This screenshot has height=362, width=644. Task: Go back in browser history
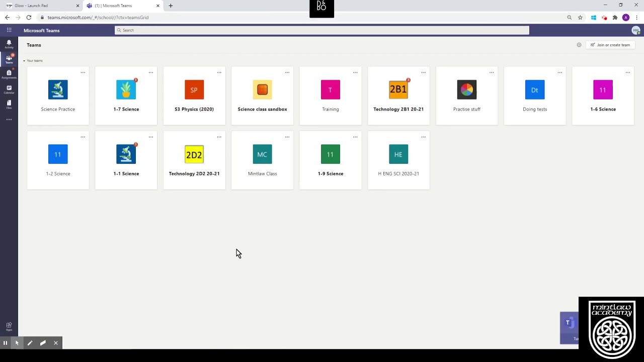7,17
